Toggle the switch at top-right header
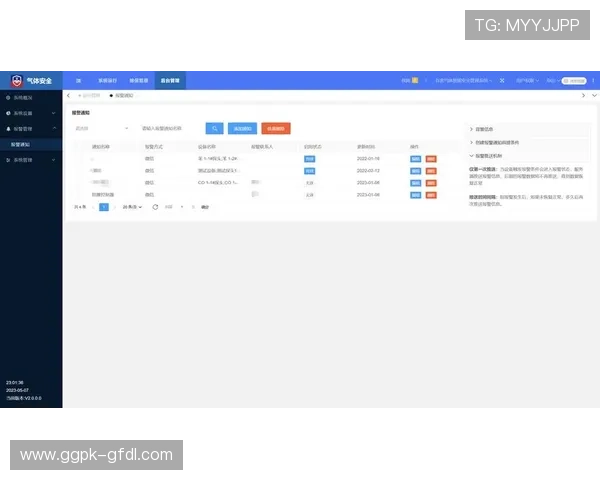600x480 pixels. pyautogui.click(x=574, y=80)
